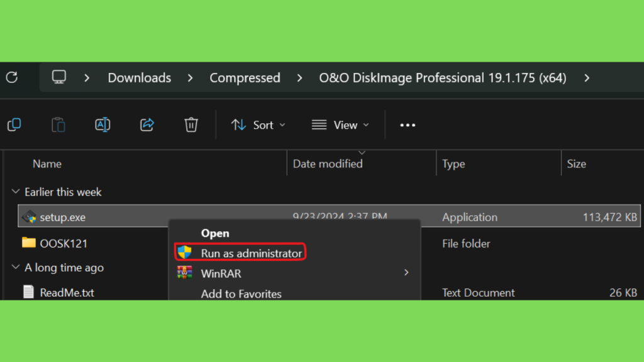Open the View dropdown
The image size is (644, 362).
[340, 125]
